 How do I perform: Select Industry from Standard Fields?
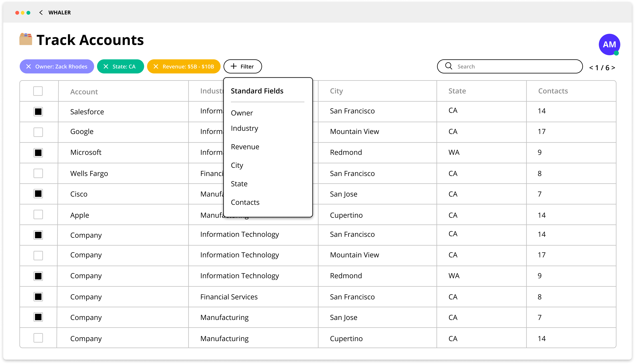click(x=244, y=128)
